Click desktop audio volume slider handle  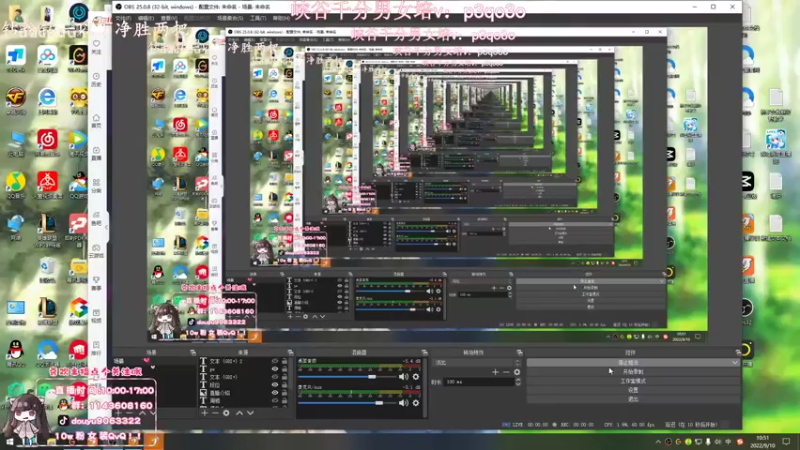[372, 377]
